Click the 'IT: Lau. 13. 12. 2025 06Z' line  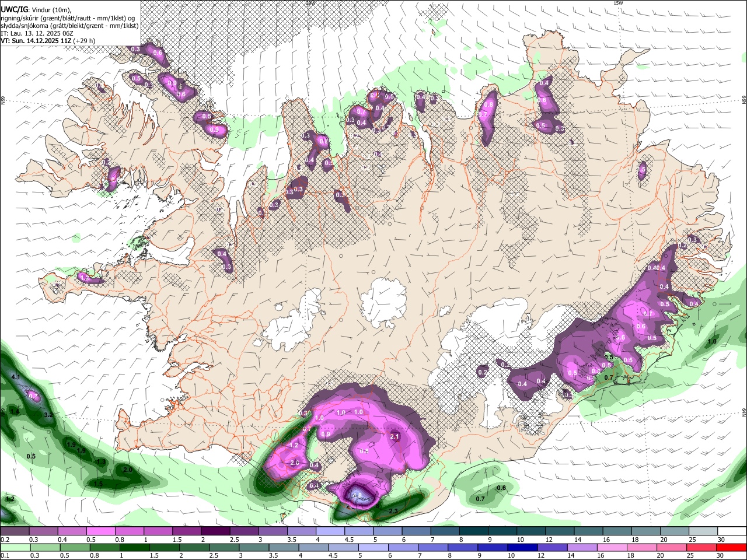tap(37, 33)
